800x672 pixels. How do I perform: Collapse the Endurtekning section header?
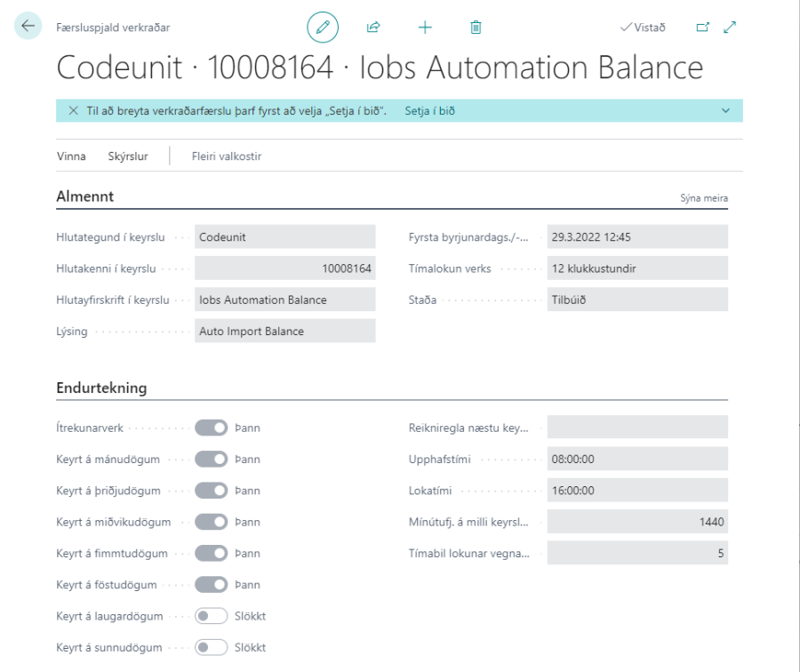tap(101, 388)
